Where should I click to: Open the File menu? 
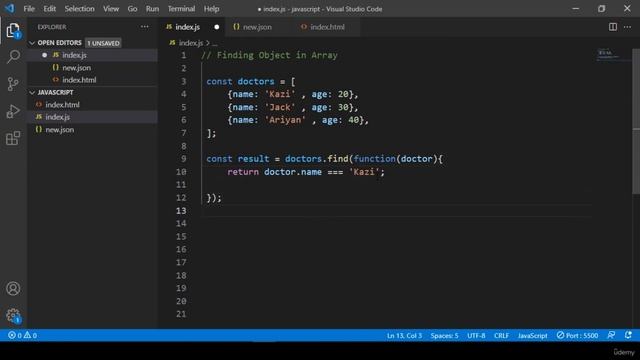point(29,9)
